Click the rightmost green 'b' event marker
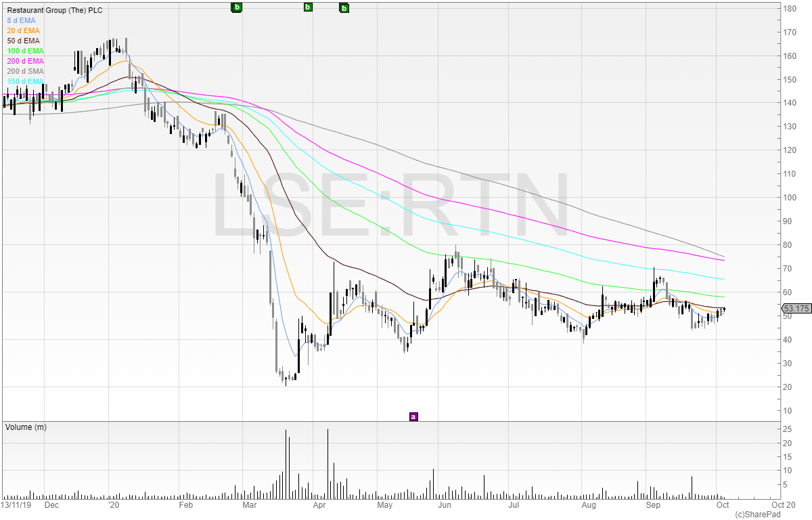The height and width of the screenshot is (520, 812). [344, 8]
